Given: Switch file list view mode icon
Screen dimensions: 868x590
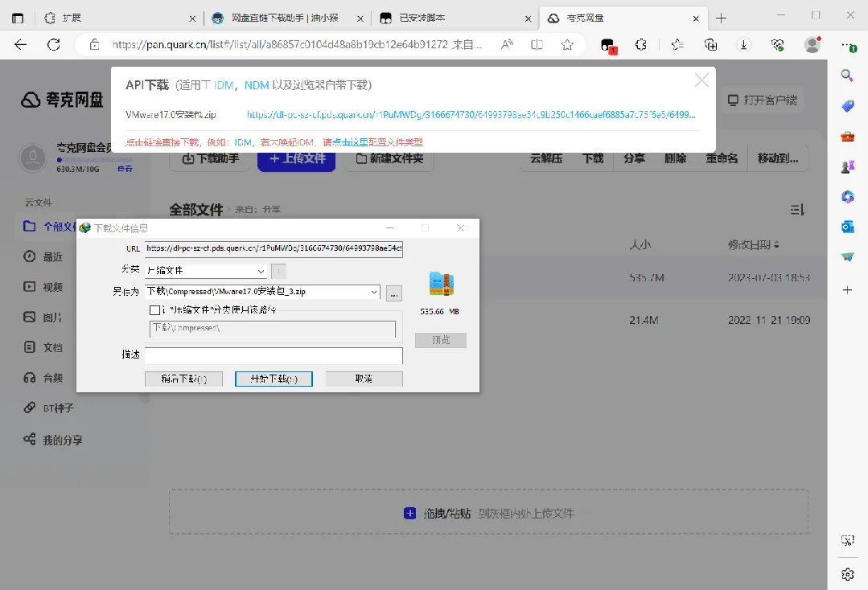Looking at the screenshot, I should click(797, 210).
